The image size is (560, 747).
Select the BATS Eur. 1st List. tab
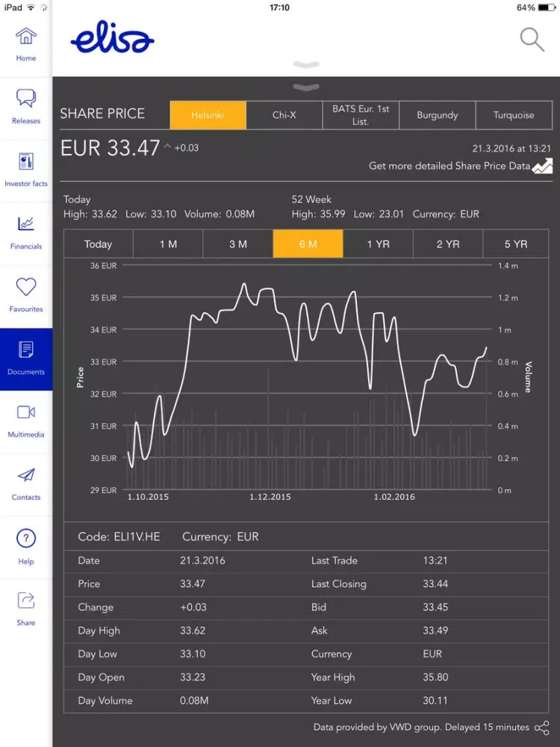click(x=361, y=115)
